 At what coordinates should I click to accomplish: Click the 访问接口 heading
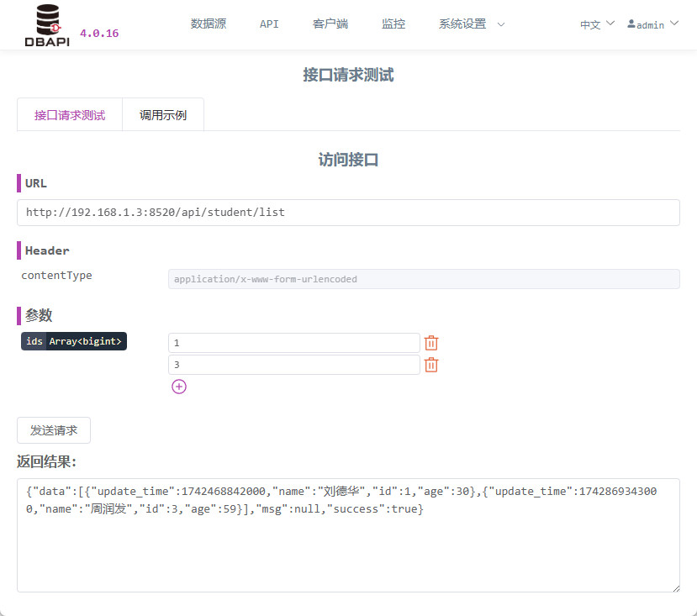[348, 160]
